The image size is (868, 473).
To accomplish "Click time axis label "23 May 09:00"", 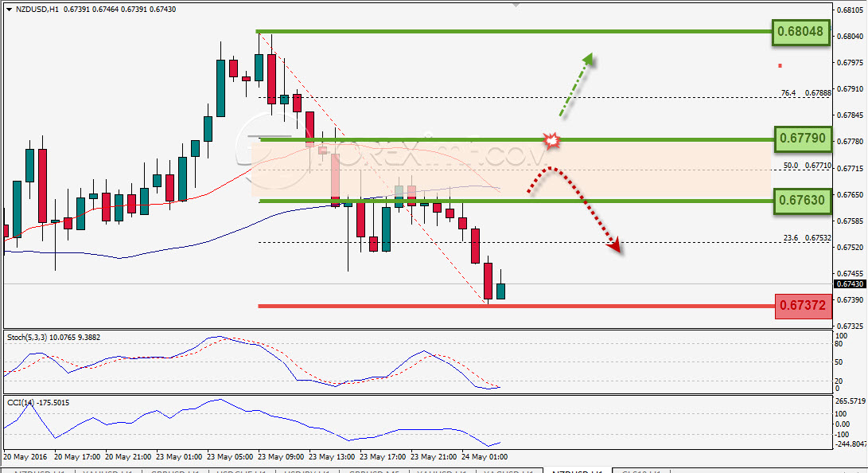I will pyautogui.click(x=281, y=457).
